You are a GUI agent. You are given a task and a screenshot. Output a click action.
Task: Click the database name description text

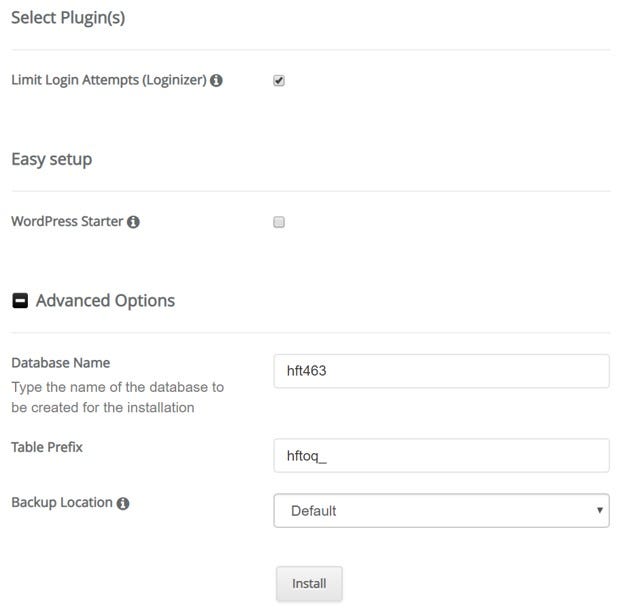click(x=118, y=397)
